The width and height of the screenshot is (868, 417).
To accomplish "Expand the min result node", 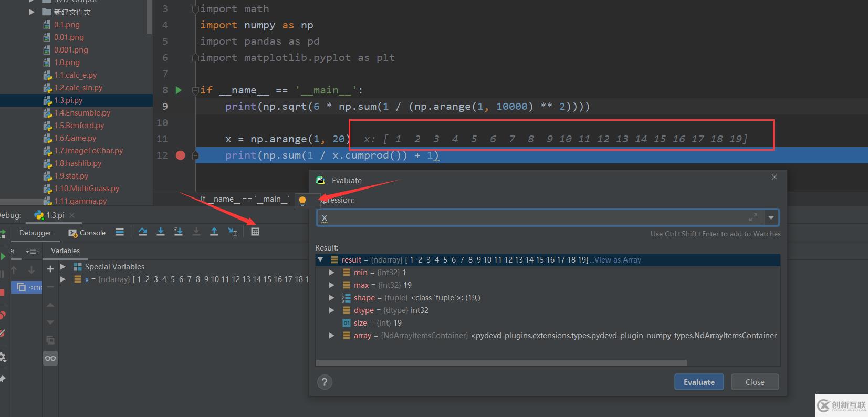I will (331, 273).
